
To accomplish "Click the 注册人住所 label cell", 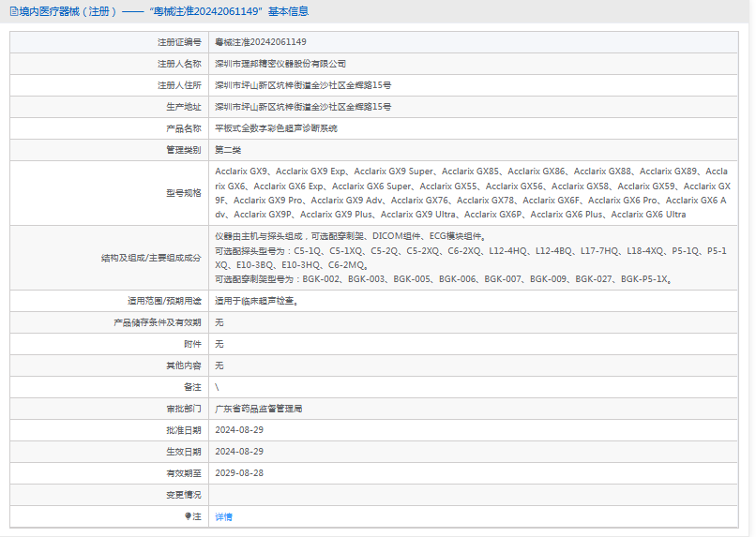I will tap(110, 85).
